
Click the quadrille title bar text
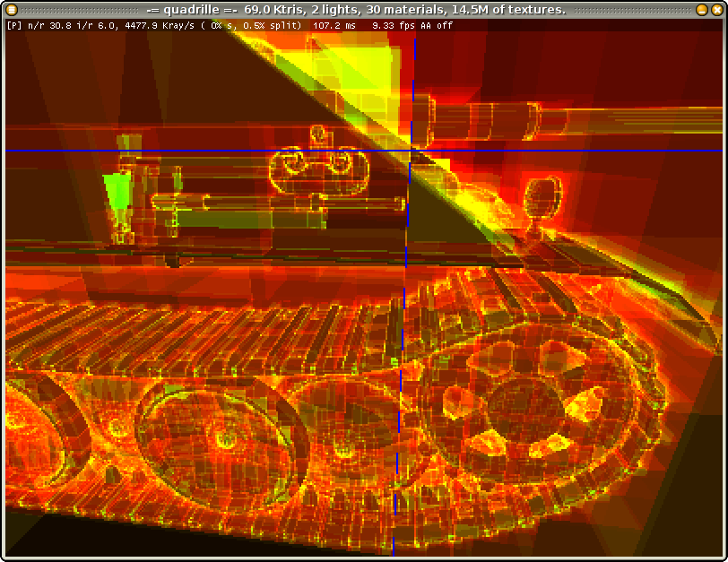coord(356,9)
